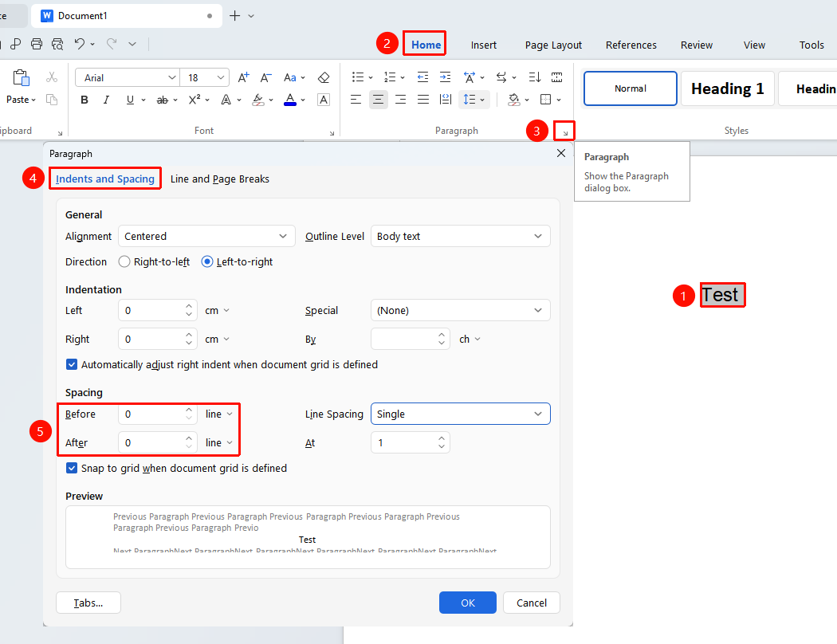Image resolution: width=837 pixels, height=644 pixels.
Task: Decrease font size with the A- icon
Action: pos(265,77)
